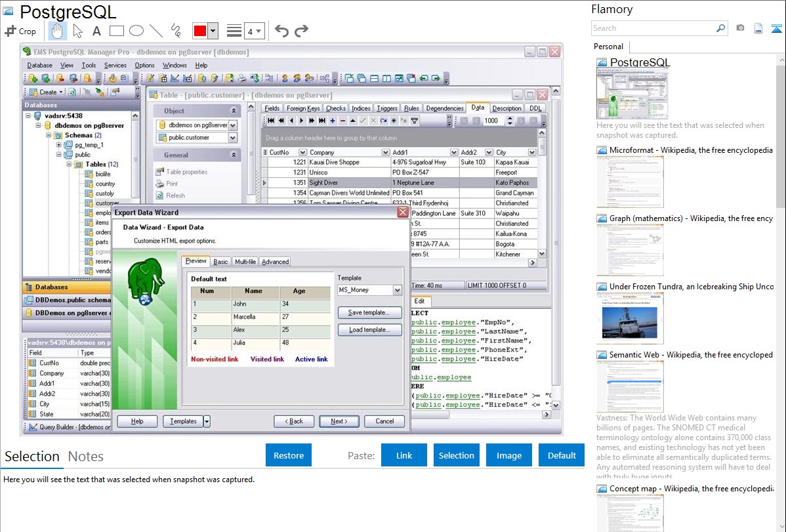Viewport: 786px width, 532px height.
Task: Click the upload icon in Flamory header
Action: coord(776,28)
